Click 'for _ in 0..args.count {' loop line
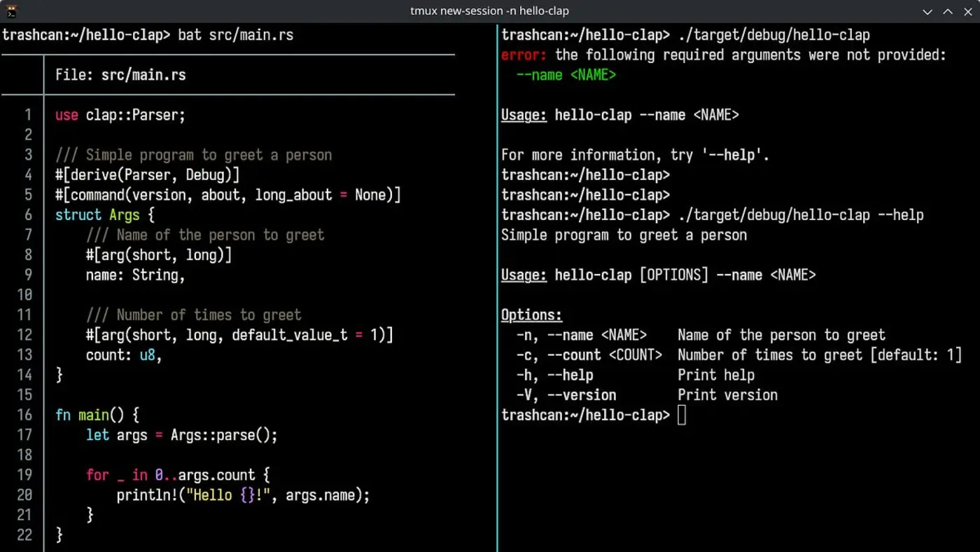980x552 pixels. (178, 475)
